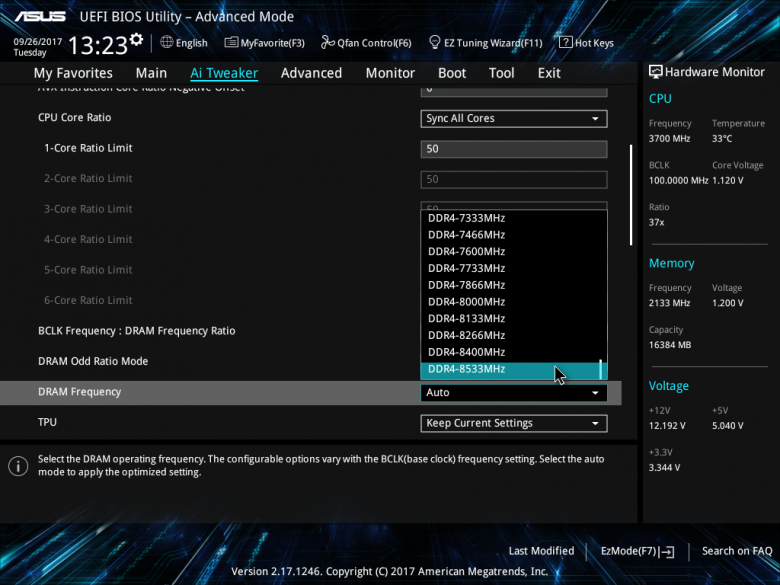
Task: Click memory capacity 16384 MB value
Action: (670, 345)
